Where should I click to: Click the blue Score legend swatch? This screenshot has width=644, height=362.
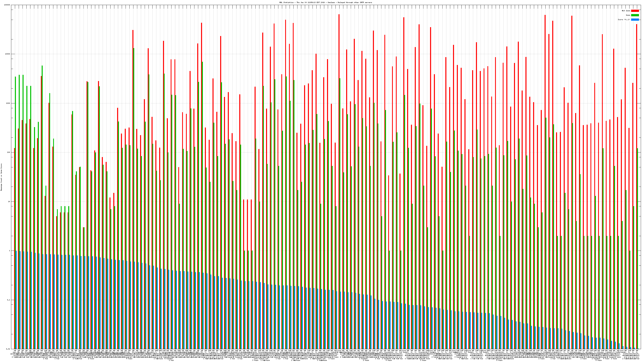click(635, 20)
